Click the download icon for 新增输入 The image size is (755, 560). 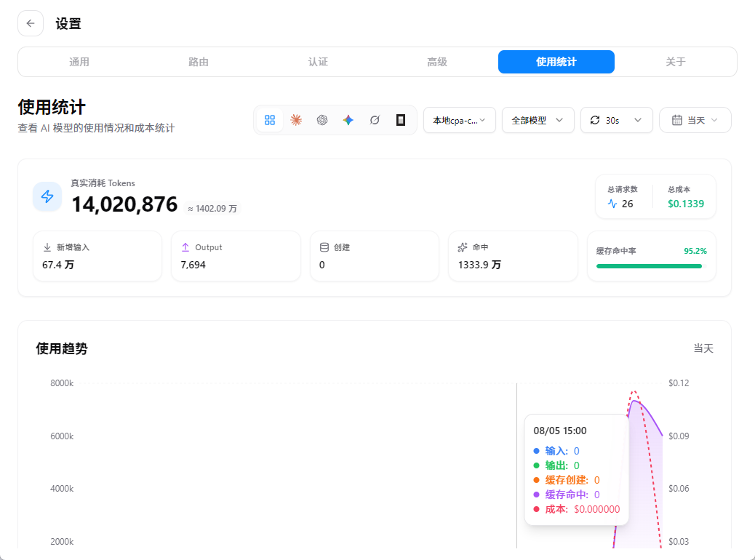47,247
